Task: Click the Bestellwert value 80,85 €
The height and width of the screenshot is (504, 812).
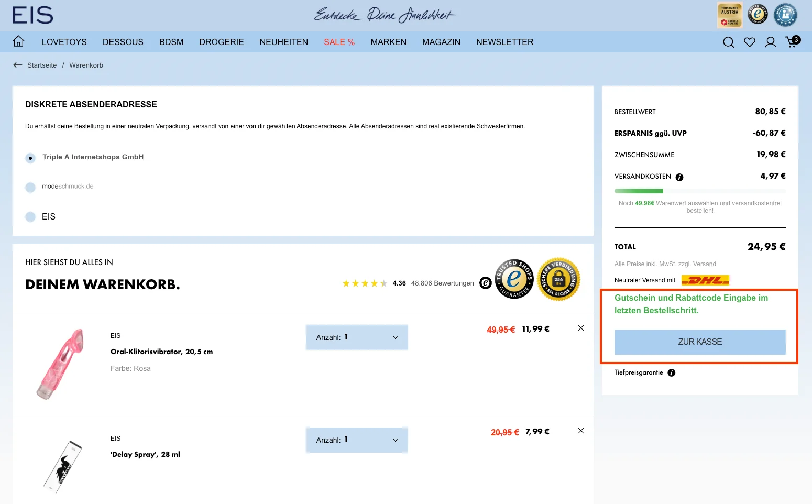Action: [x=770, y=112]
